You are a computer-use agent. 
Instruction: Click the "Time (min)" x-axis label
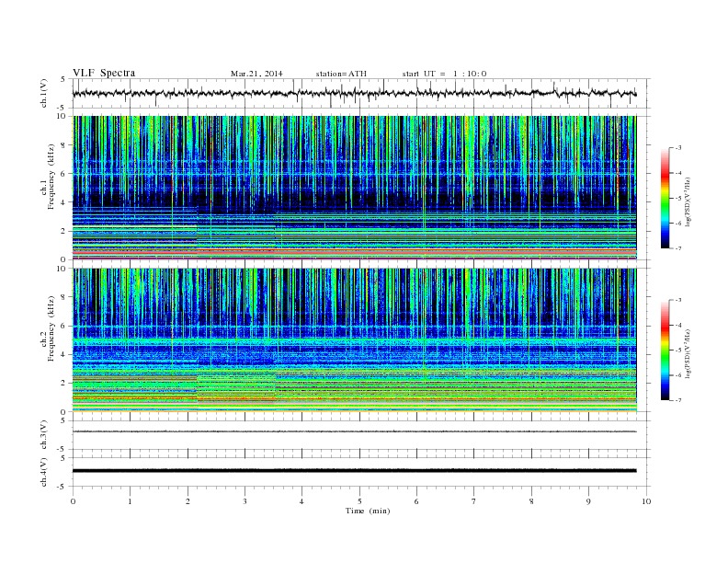click(368, 511)
